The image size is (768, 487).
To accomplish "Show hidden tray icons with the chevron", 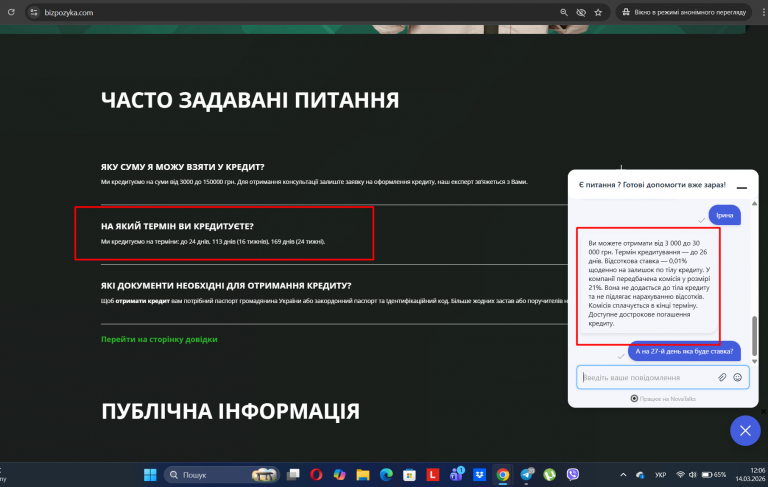I will (623, 475).
